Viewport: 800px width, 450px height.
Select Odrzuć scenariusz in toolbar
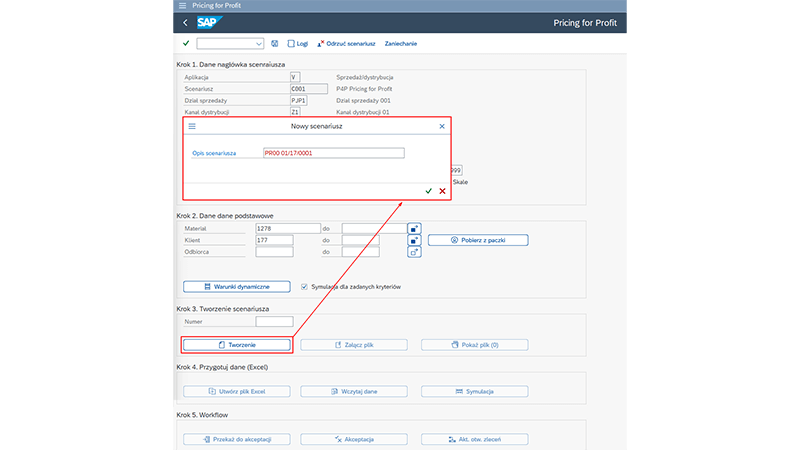click(346, 44)
